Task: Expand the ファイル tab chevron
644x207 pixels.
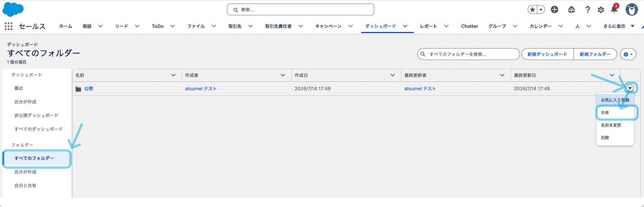Action: 213,26
